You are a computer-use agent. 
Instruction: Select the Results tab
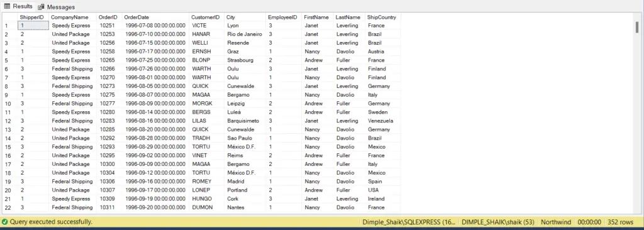click(18, 6)
